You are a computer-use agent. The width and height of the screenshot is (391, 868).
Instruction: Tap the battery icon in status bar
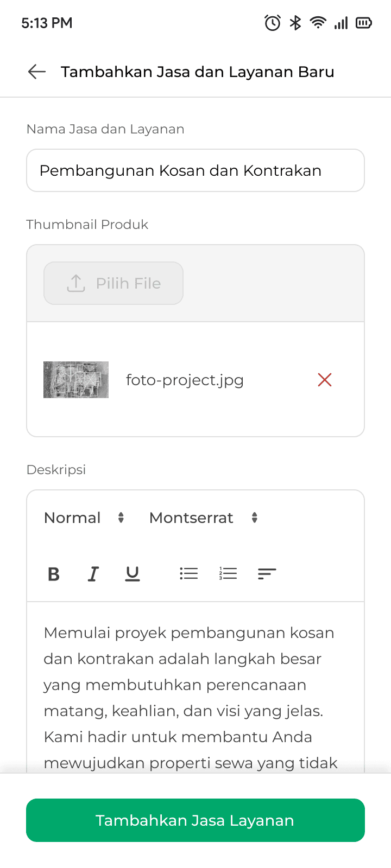point(363,23)
